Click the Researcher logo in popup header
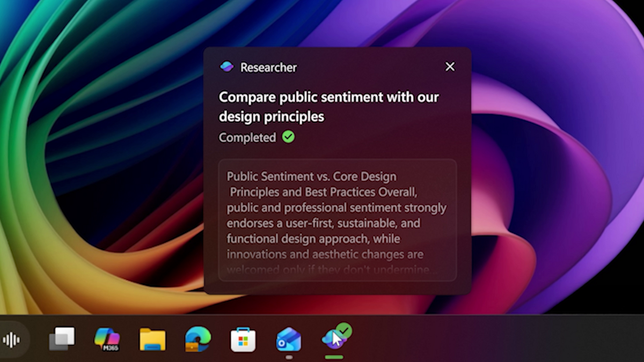 [227, 67]
